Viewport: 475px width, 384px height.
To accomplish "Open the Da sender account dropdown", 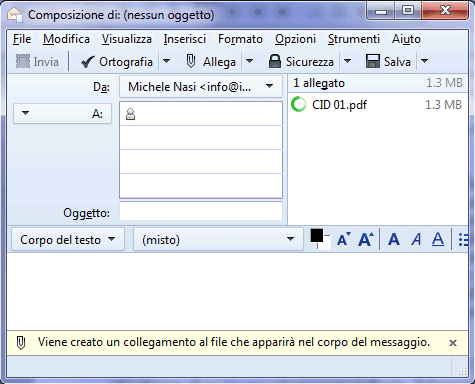I will 201,87.
